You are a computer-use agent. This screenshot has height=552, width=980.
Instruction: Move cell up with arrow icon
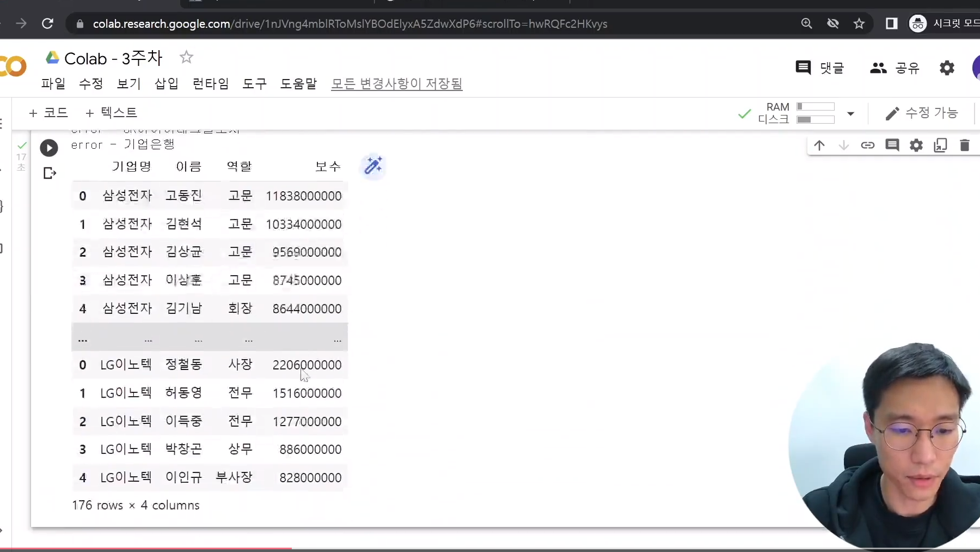click(x=819, y=145)
